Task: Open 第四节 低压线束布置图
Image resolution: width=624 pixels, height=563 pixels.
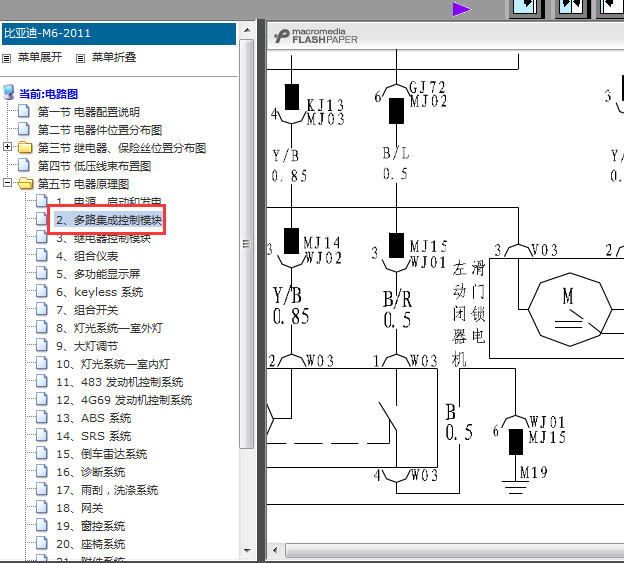Action: coord(94,166)
